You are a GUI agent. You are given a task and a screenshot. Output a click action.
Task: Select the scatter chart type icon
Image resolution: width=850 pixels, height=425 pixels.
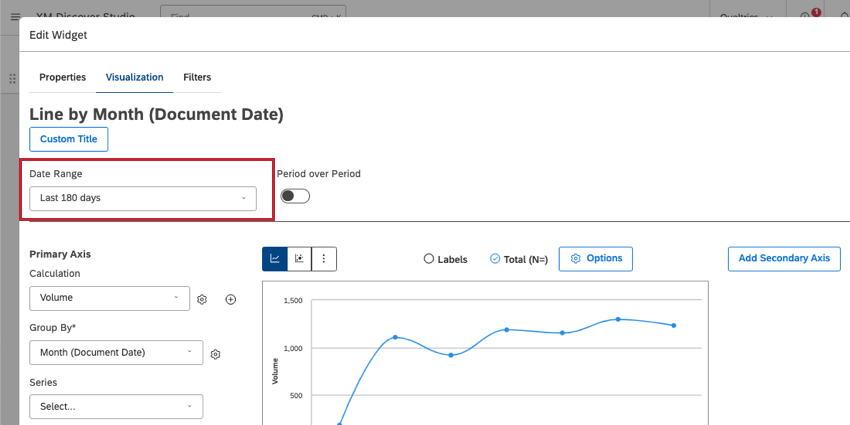(299, 259)
